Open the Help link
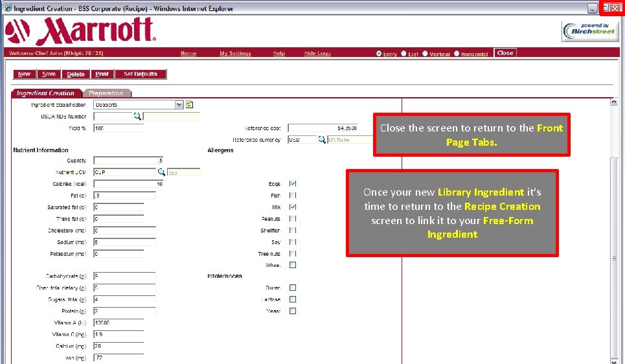Viewport: 625px width, 364px height. click(279, 53)
